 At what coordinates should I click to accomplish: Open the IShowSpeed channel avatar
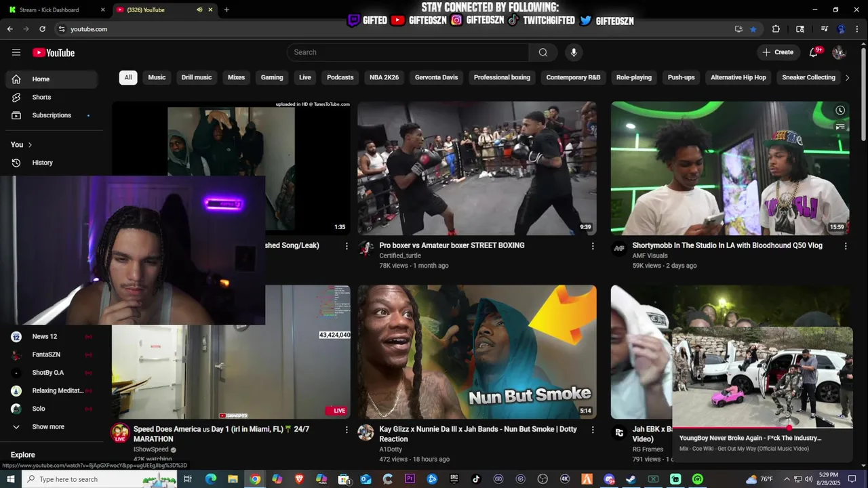(120, 433)
